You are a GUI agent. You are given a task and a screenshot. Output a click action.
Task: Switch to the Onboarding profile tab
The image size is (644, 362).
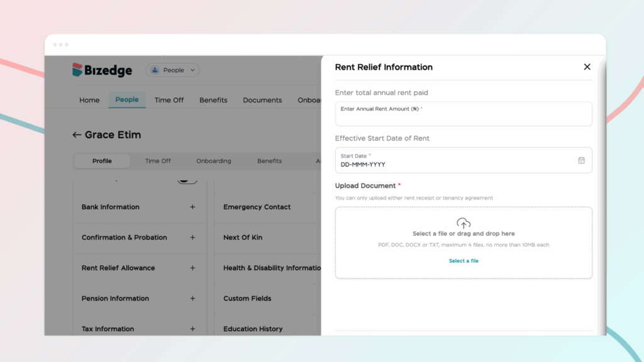pos(213,161)
